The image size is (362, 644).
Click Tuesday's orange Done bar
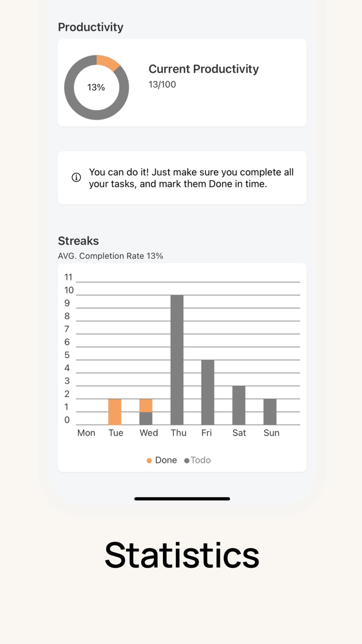tap(115, 412)
